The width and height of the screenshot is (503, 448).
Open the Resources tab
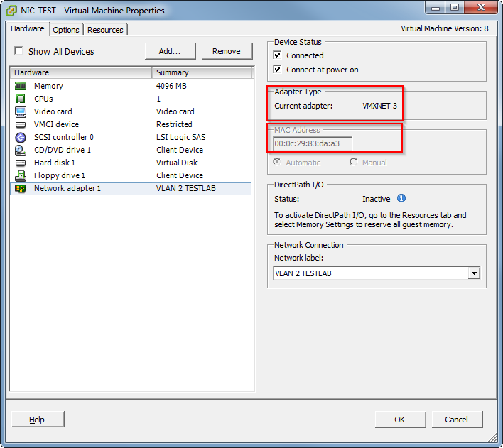click(x=105, y=30)
